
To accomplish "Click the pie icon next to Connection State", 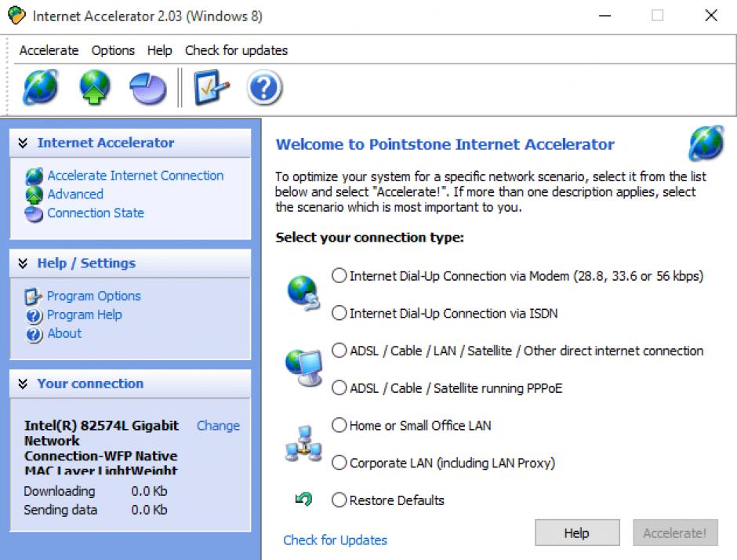I will point(34,214).
